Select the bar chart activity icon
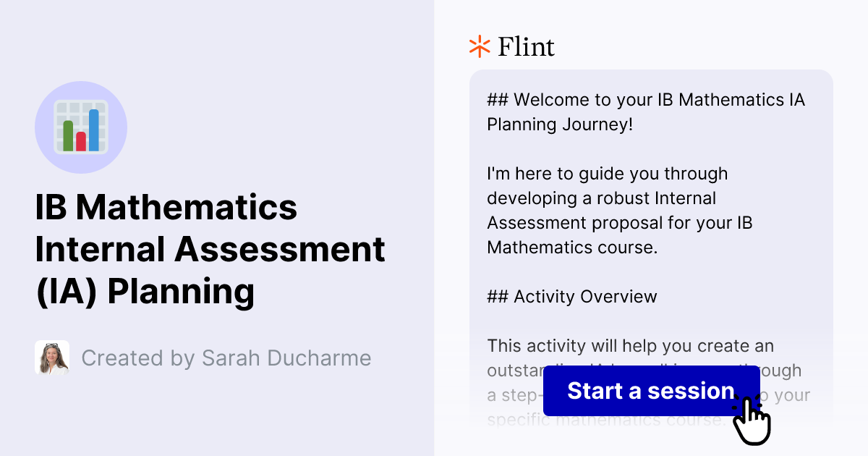Viewport: 868px width, 456px height. tap(81, 127)
